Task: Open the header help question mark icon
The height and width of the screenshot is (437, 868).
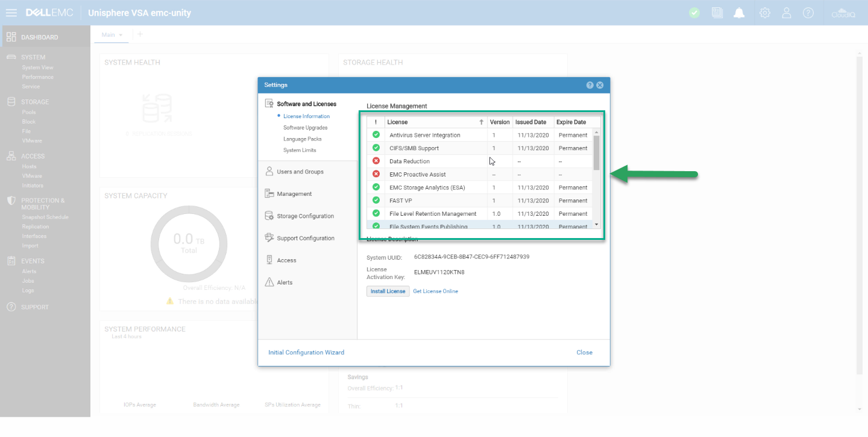Action: pos(808,13)
